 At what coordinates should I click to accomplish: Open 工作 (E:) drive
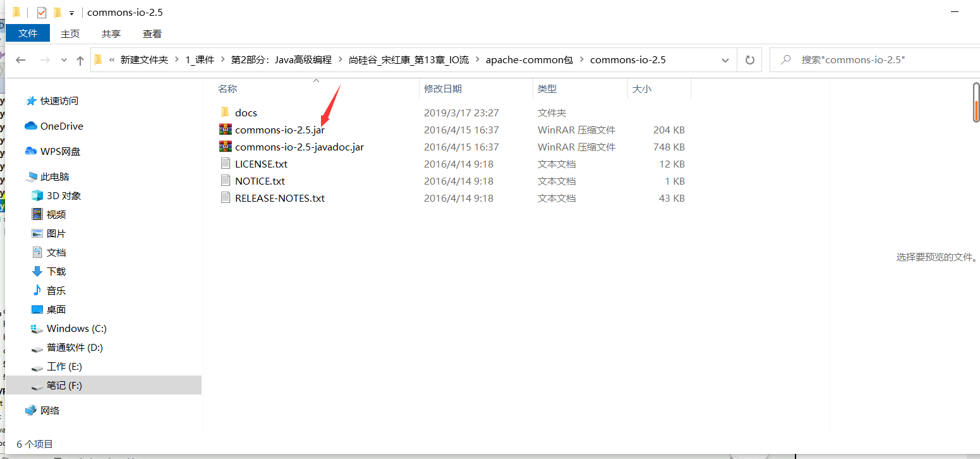57,366
